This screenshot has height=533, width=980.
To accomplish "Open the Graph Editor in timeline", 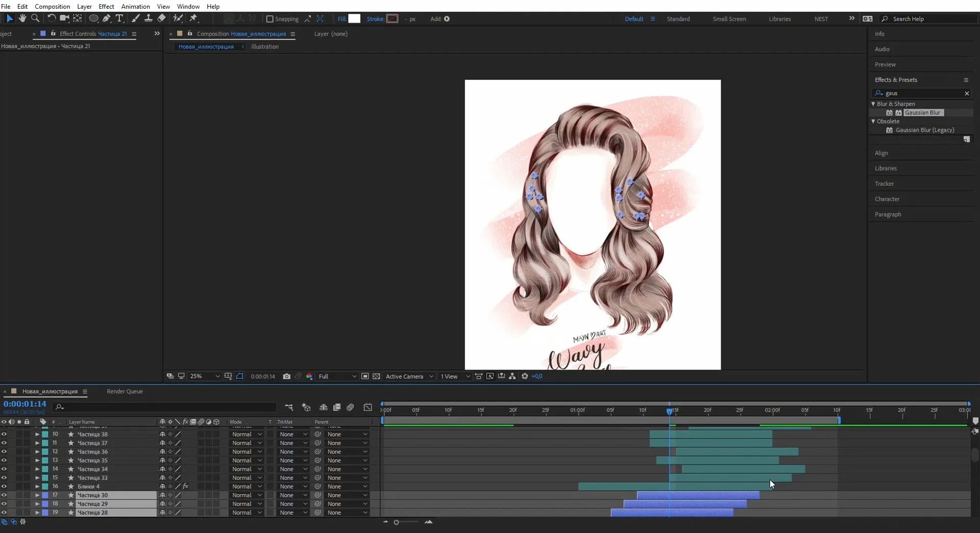I will click(x=367, y=407).
